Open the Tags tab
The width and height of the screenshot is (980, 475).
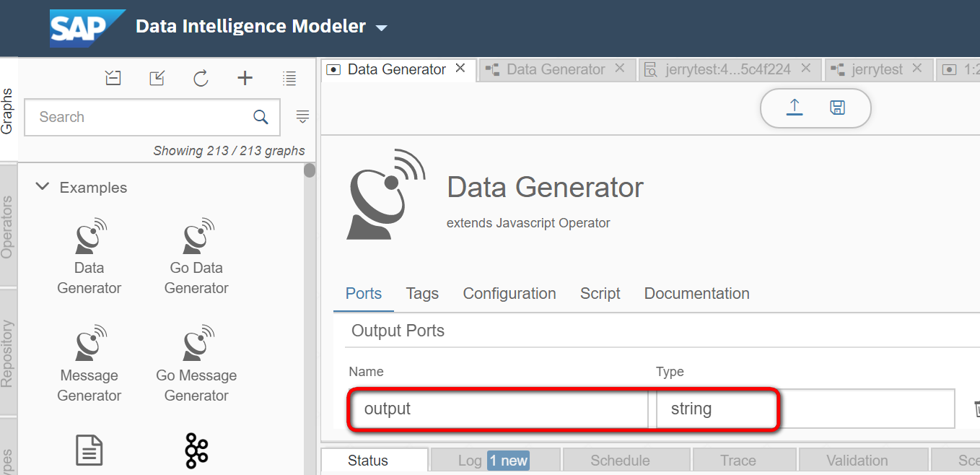(x=422, y=294)
